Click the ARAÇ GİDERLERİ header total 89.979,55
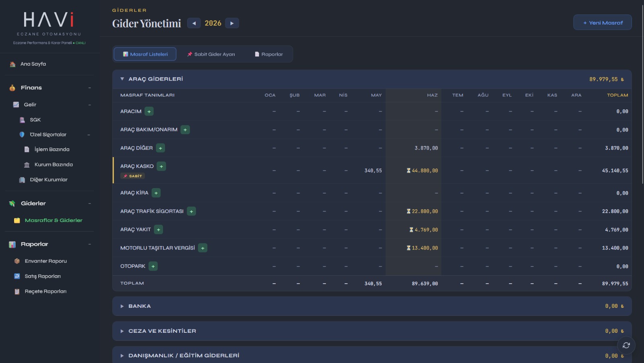The image size is (644, 363). coord(607,79)
